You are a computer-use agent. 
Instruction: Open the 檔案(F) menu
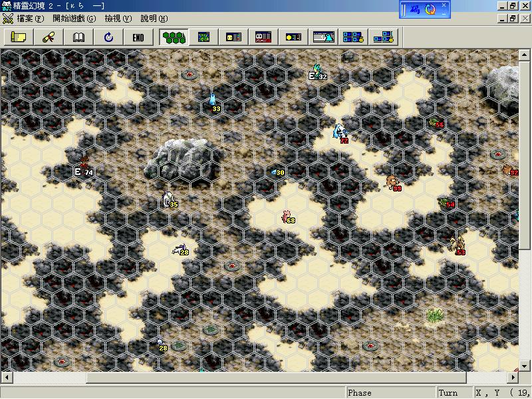coord(30,19)
